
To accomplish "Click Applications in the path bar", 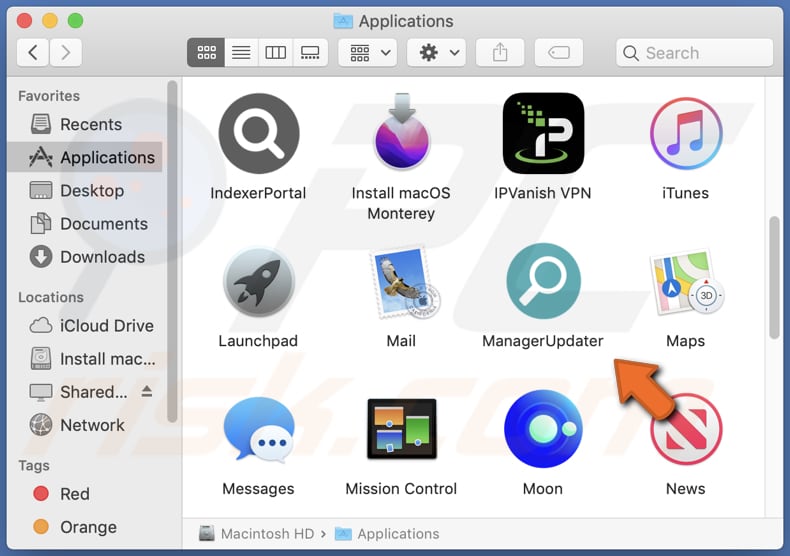I will point(387,534).
